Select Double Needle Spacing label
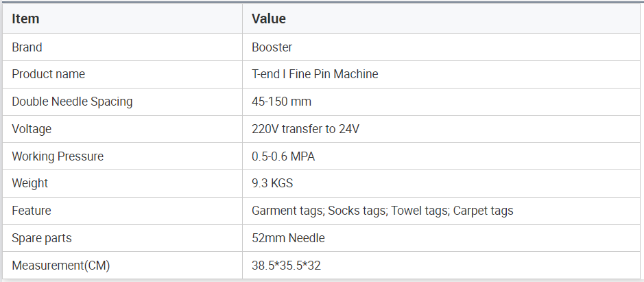This screenshot has height=282, width=644. [x=72, y=102]
